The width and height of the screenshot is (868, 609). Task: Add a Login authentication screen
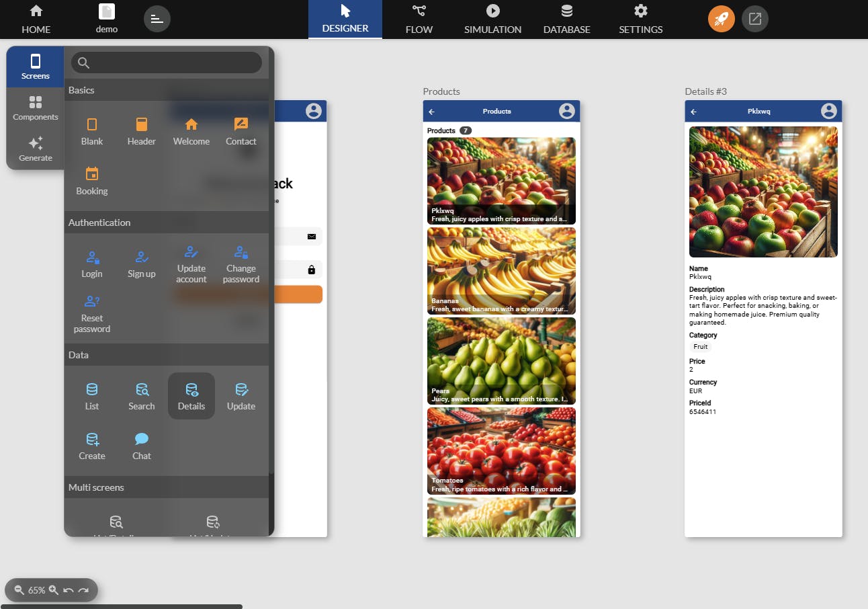click(x=92, y=263)
